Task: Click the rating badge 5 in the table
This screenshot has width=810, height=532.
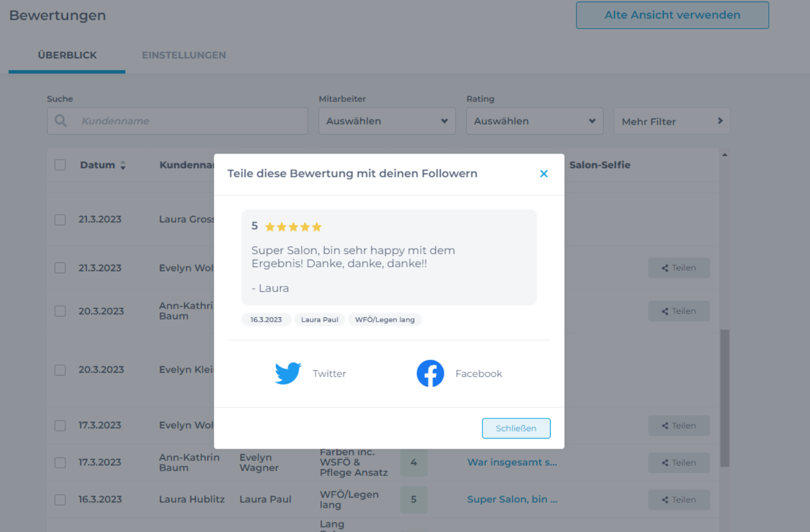Action: click(x=414, y=500)
